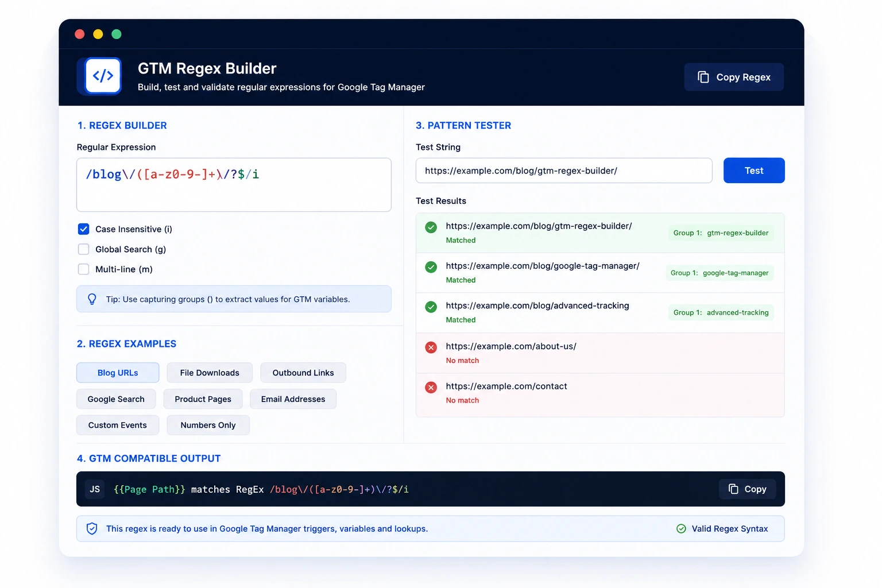This screenshot has width=882, height=588.
Task: Enable the Multi-line (m) checkbox
Action: (83, 269)
